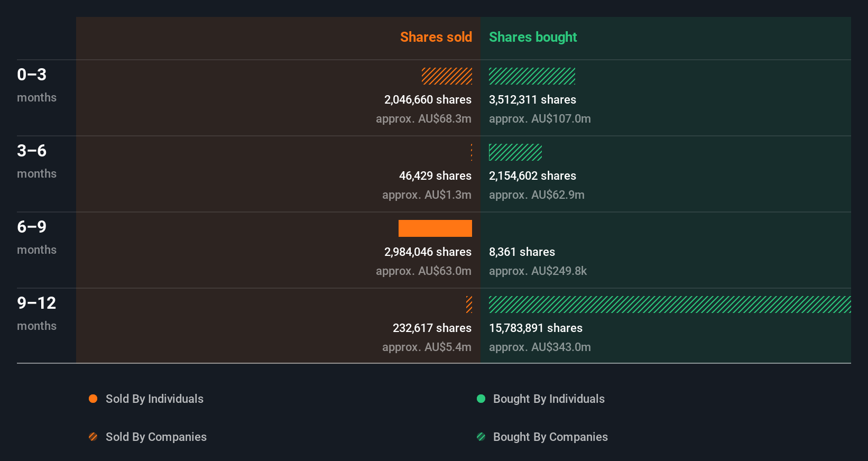Click the striped Sold By Companies legend icon

[93, 437]
